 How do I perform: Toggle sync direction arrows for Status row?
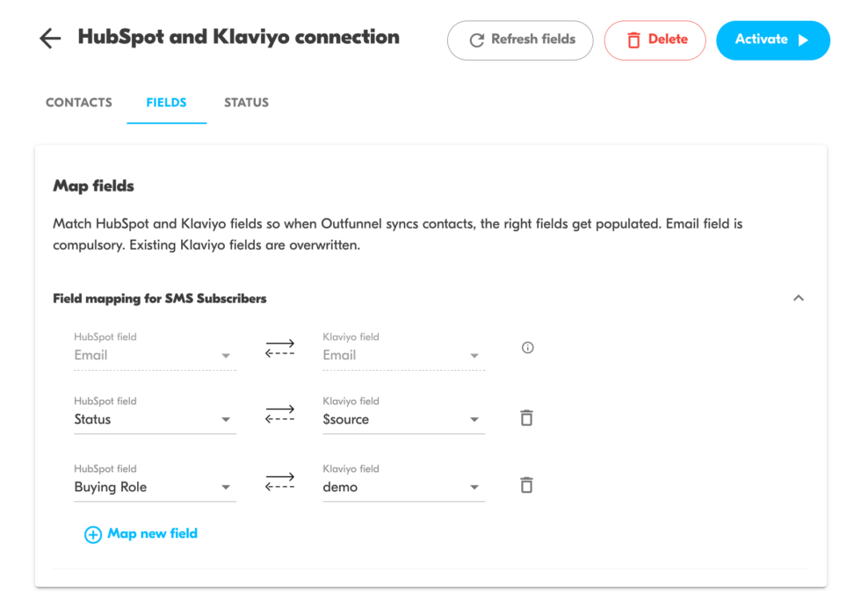tap(279, 415)
